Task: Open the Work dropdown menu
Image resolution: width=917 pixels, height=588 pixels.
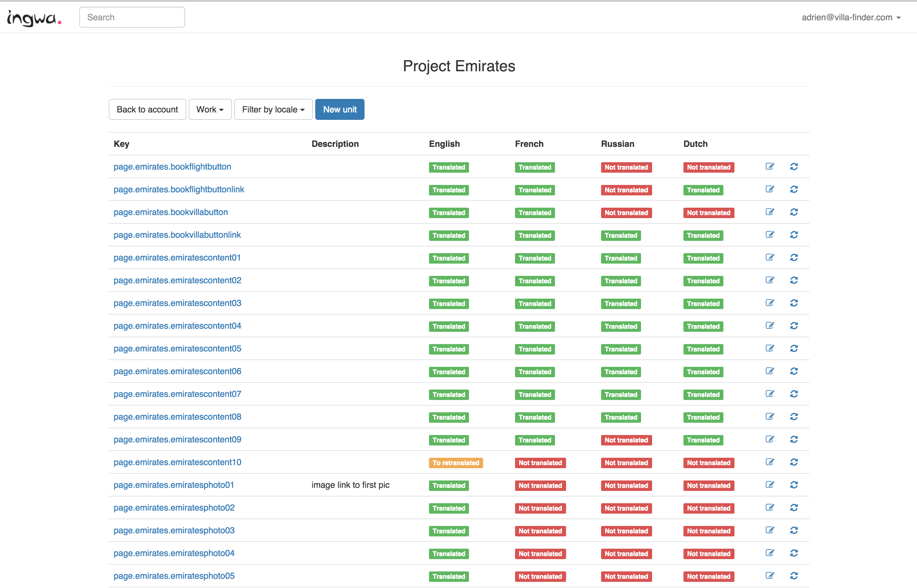Action: 210,110
